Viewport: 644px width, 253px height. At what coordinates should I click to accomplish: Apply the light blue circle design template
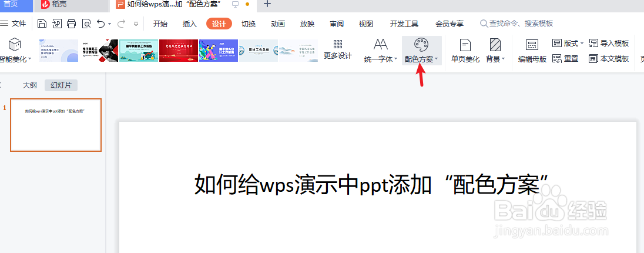point(59,51)
